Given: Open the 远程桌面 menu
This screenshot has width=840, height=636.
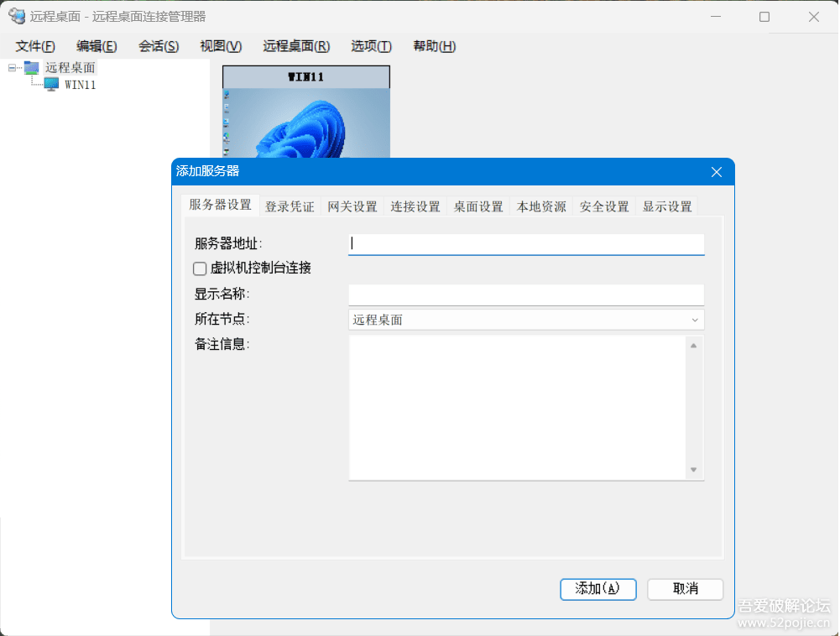Looking at the screenshot, I should pyautogui.click(x=295, y=46).
